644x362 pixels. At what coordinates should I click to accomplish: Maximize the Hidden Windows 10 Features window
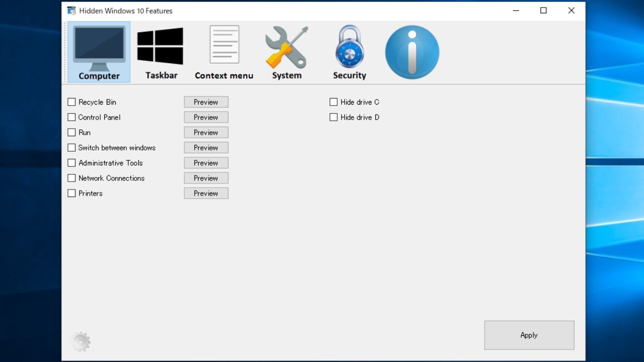click(x=543, y=11)
